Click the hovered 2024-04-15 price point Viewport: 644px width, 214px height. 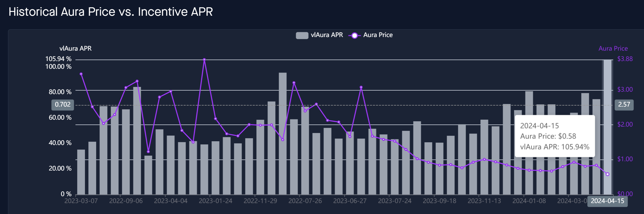(608, 174)
